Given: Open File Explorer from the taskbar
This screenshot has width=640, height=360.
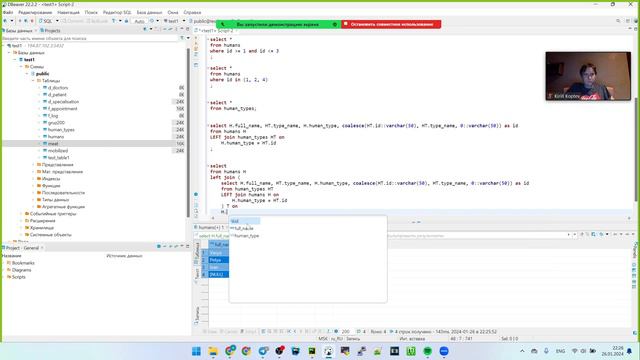Looking at the screenshot, I should click(x=213, y=351).
